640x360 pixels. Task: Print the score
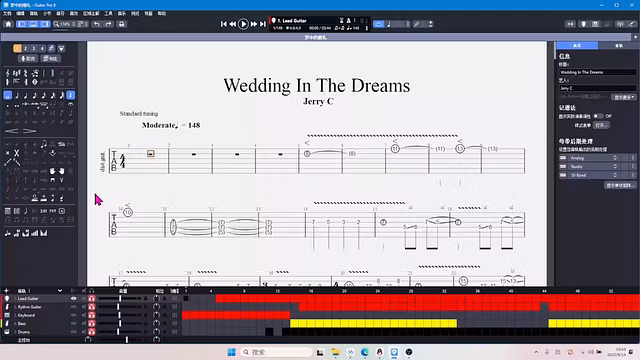121,24
